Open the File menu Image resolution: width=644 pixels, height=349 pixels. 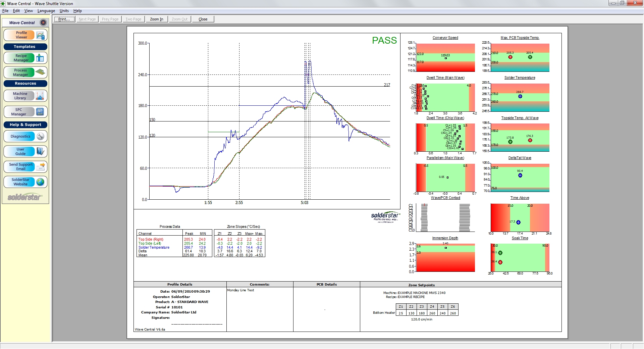5,11
